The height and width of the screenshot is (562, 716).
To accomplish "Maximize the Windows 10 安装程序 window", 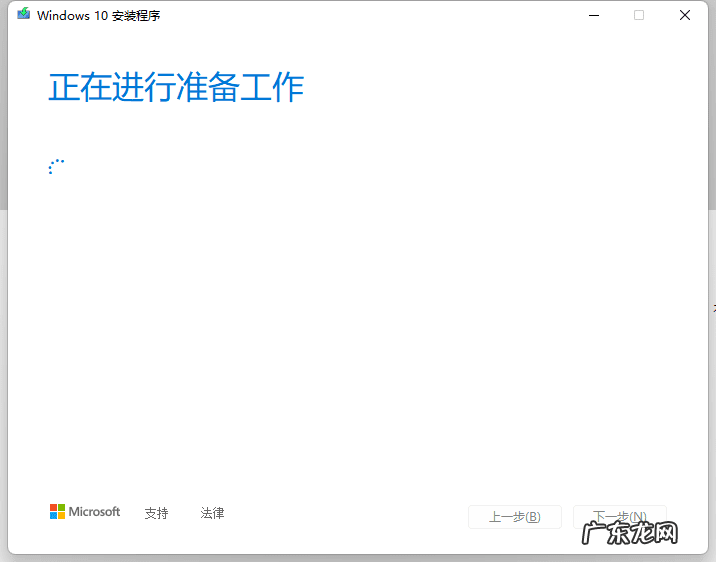I will 639,16.
